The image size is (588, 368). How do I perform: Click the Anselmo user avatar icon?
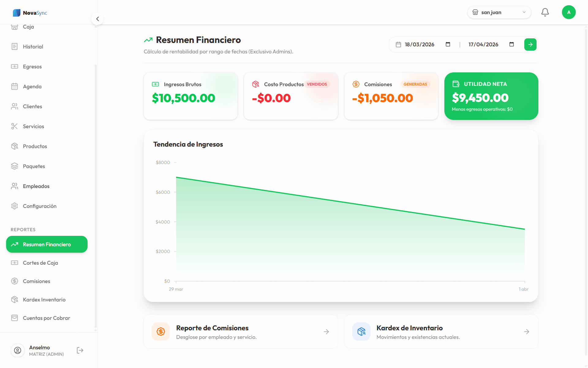(x=18, y=351)
